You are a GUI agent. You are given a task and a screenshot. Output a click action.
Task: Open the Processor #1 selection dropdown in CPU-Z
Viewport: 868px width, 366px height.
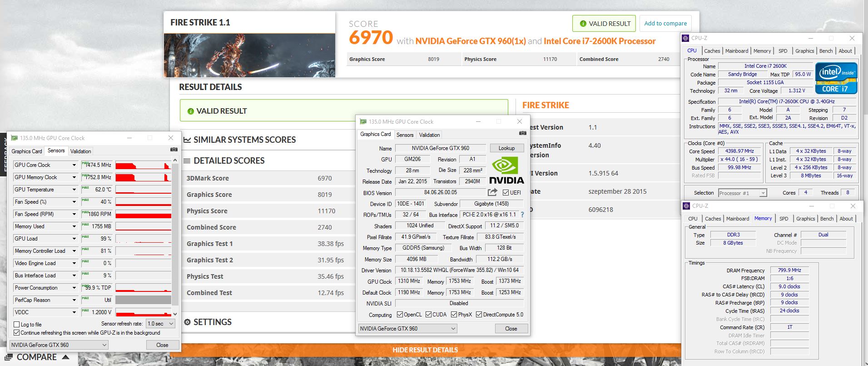(742, 193)
